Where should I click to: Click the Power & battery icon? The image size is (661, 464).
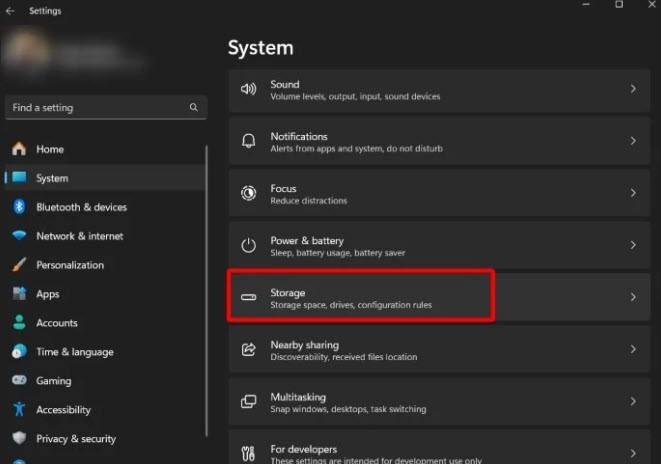(248, 245)
